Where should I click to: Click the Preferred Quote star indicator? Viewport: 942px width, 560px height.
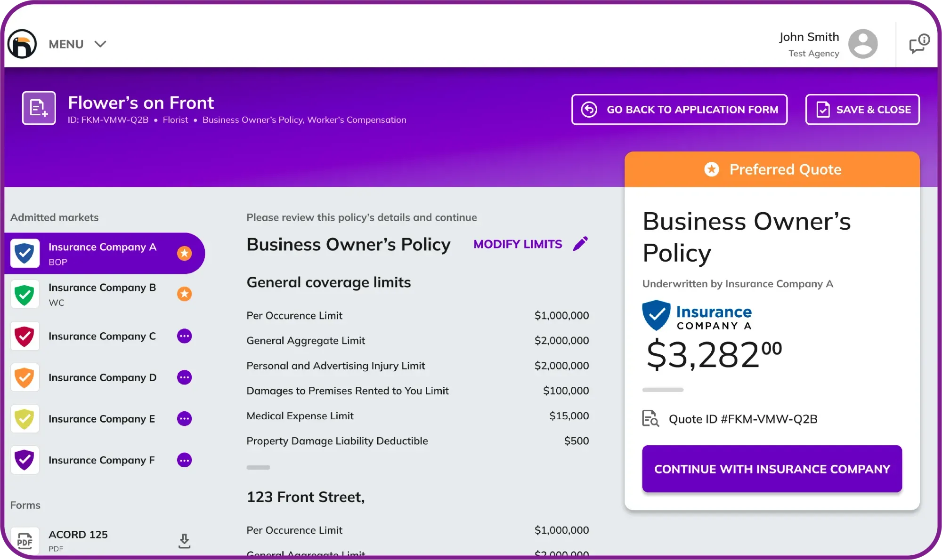click(x=712, y=169)
